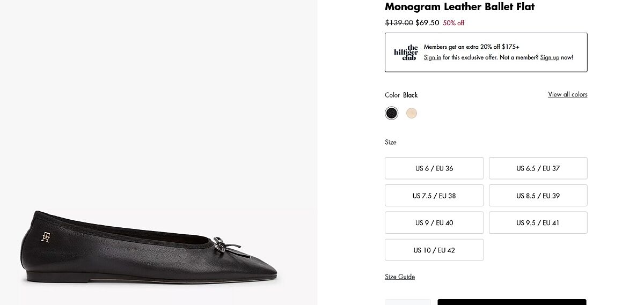Select size US 10 / EU 42
The height and width of the screenshot is (305, 644).
pyautogui.click(x=434, y=250)
